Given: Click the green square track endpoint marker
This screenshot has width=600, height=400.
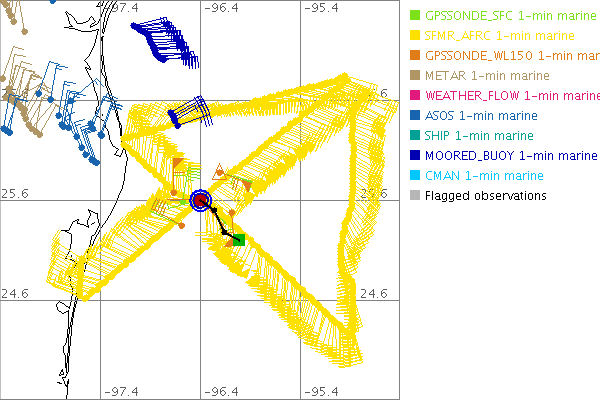Looking at the screenshot, I should [x=239, y=239].
